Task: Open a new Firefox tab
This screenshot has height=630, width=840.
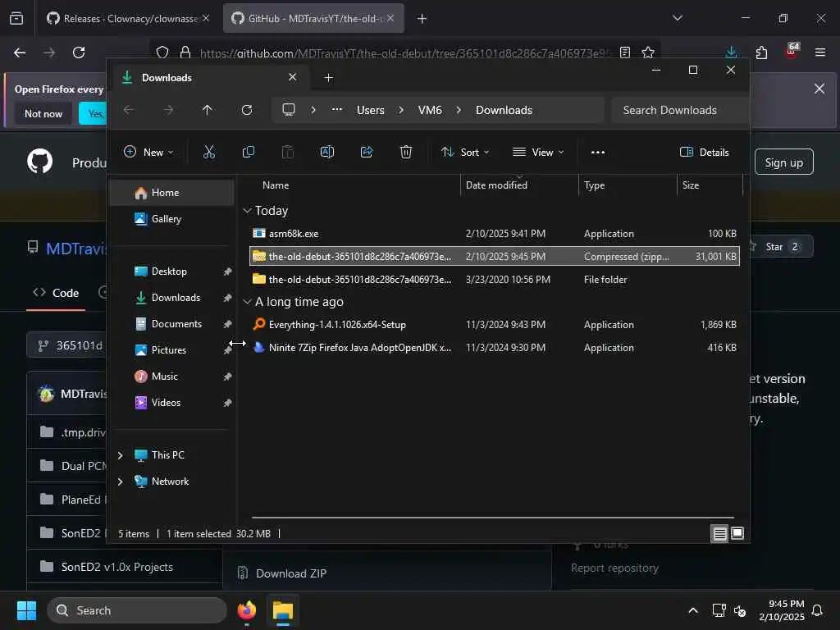Action: [x=422, y=19]
